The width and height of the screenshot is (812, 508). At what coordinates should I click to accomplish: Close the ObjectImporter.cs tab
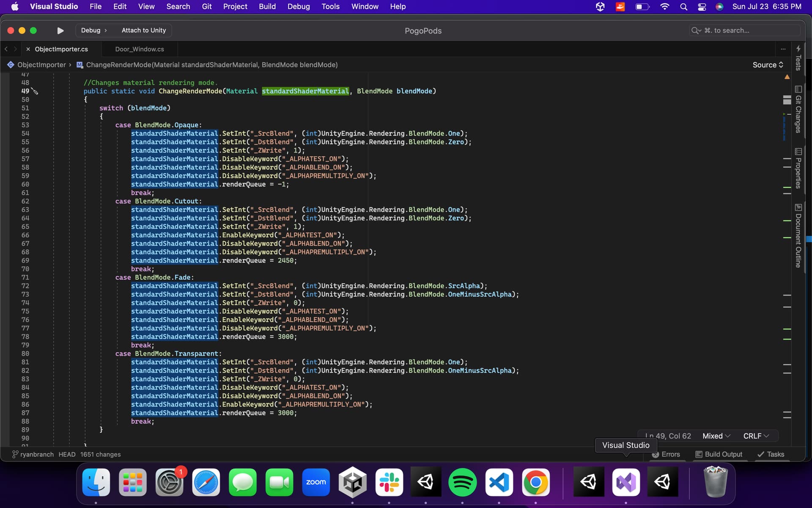[28, 49]
